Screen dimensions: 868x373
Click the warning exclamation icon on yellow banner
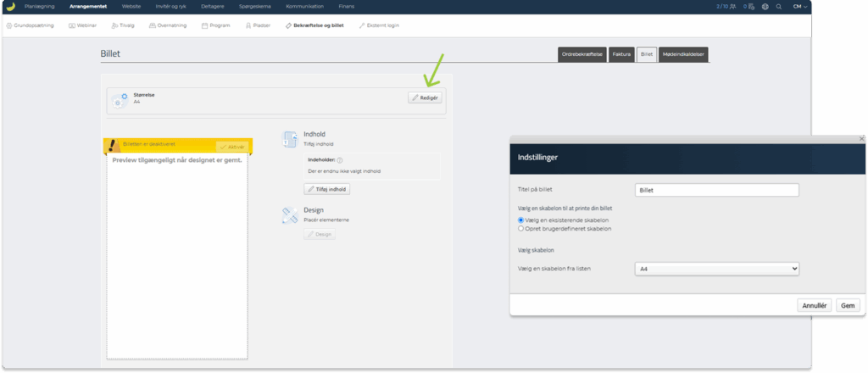coord(113,147)
